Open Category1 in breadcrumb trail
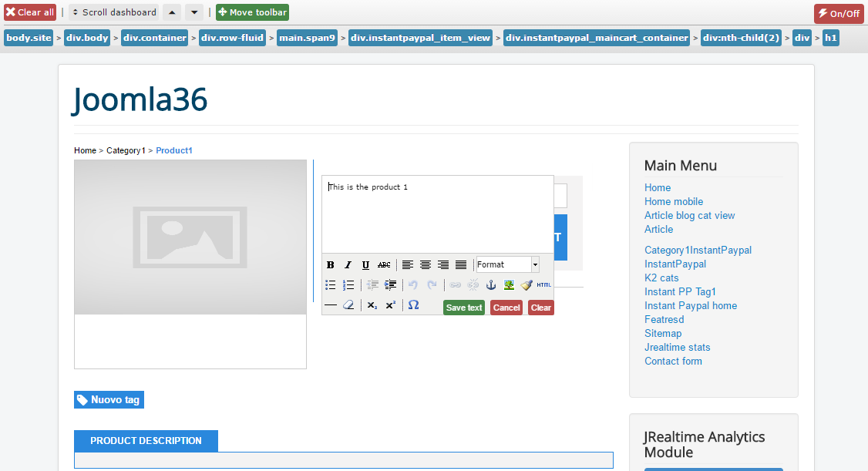Viewport: 868px width, 471px height. 126,150
